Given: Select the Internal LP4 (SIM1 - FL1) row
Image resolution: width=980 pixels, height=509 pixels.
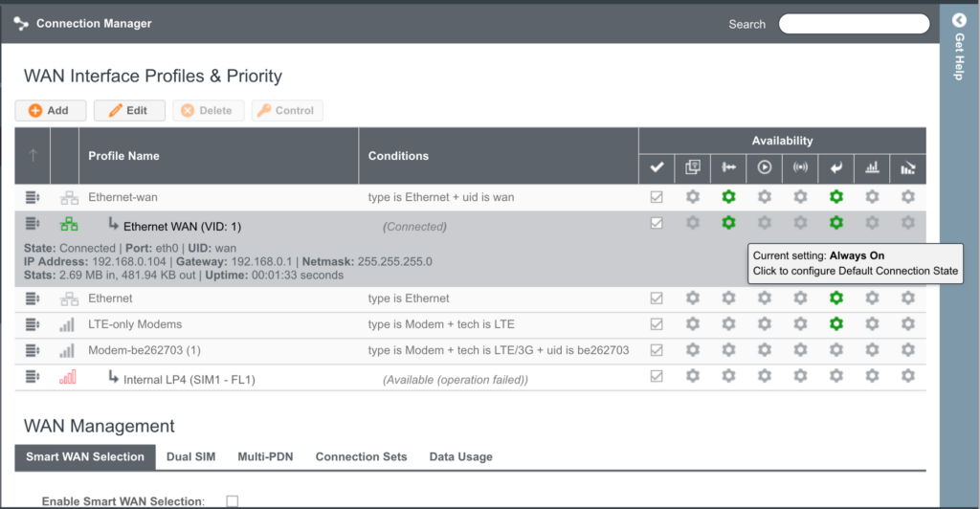Looking at the screenshot, I should point(189,379).
